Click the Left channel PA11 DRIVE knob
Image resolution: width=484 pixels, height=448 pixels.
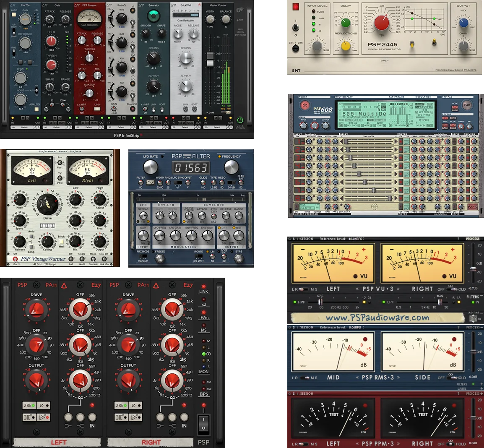pos(36,310)
